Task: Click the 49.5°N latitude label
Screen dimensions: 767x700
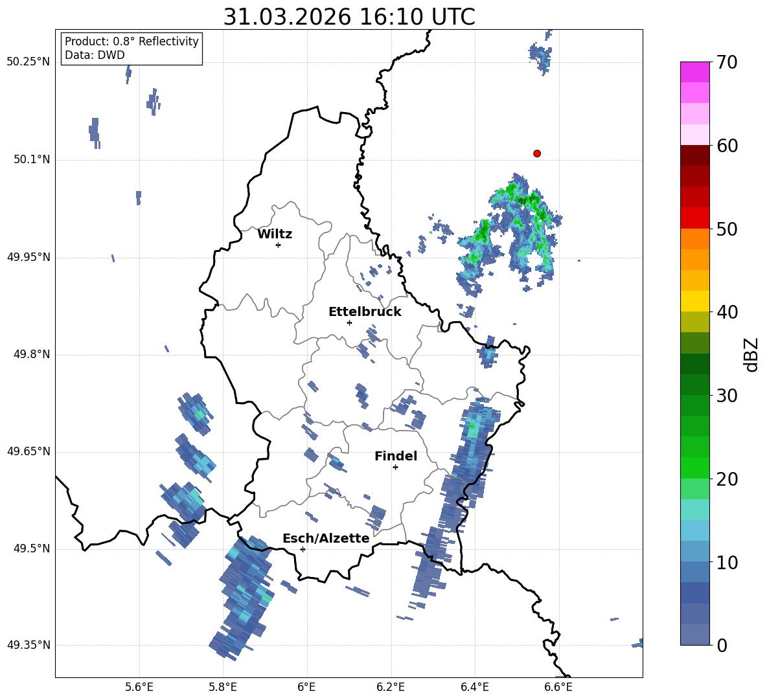Action: pyautogui.click(x=32, y=548)
